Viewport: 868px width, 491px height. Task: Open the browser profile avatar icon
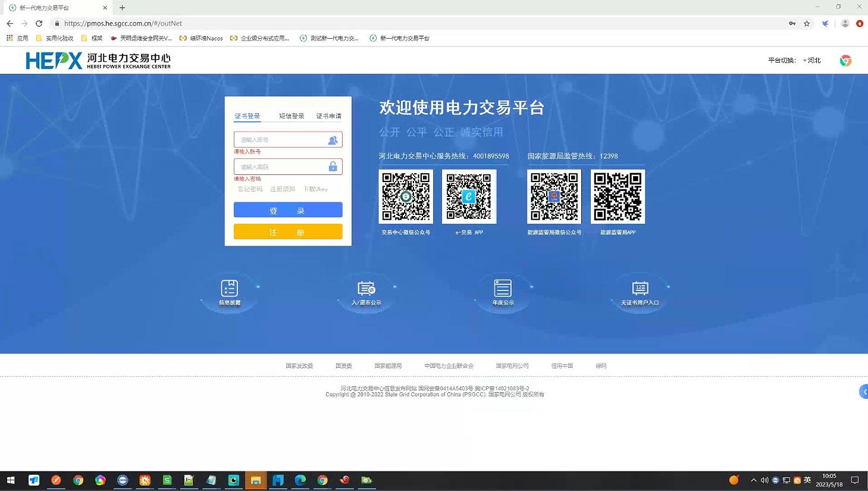pos(845,23)
